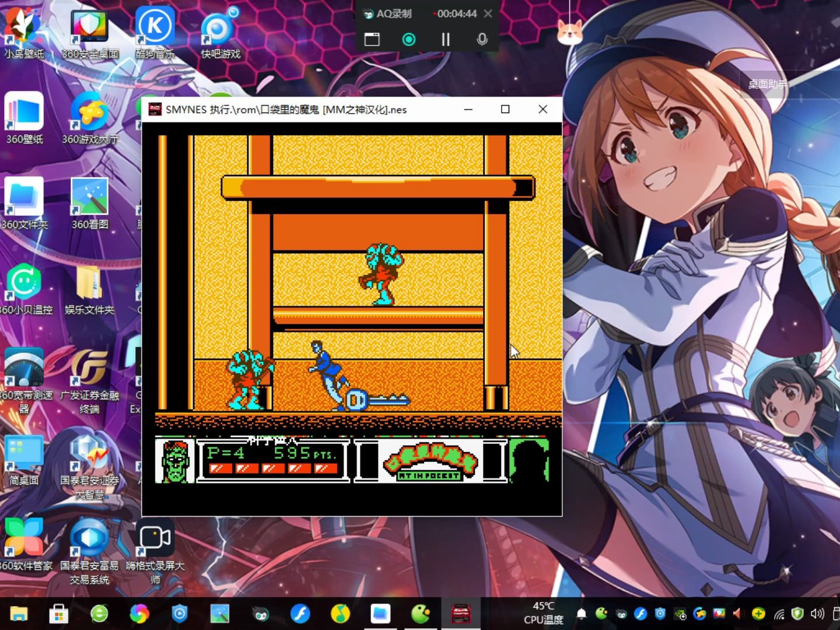
Task: Launch 酷狗音乐 from the desktop
Action: coord(155,33)
